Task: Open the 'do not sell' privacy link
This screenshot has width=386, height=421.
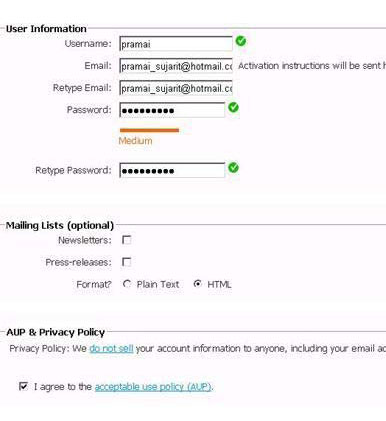Action: (111, 349)
